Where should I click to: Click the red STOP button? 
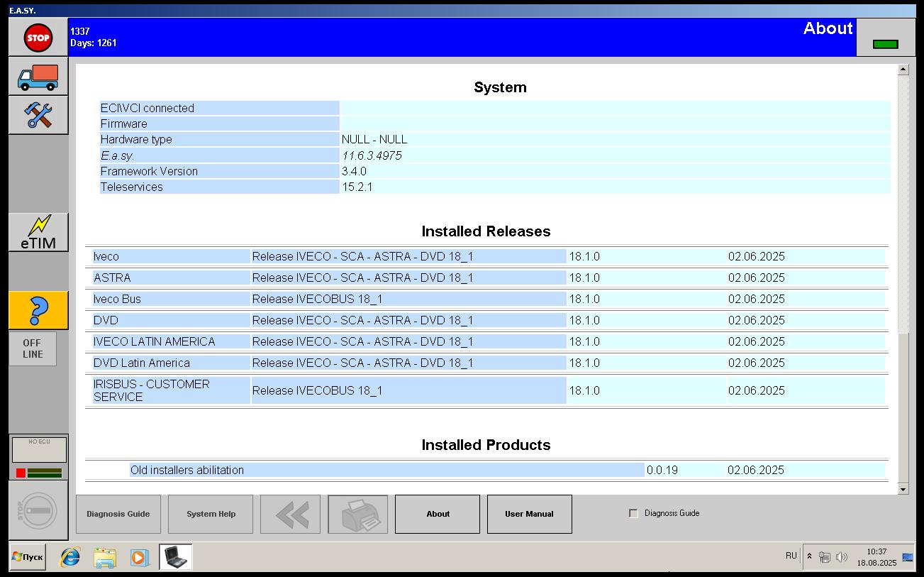pyautogui.click(x=38, y=38)
